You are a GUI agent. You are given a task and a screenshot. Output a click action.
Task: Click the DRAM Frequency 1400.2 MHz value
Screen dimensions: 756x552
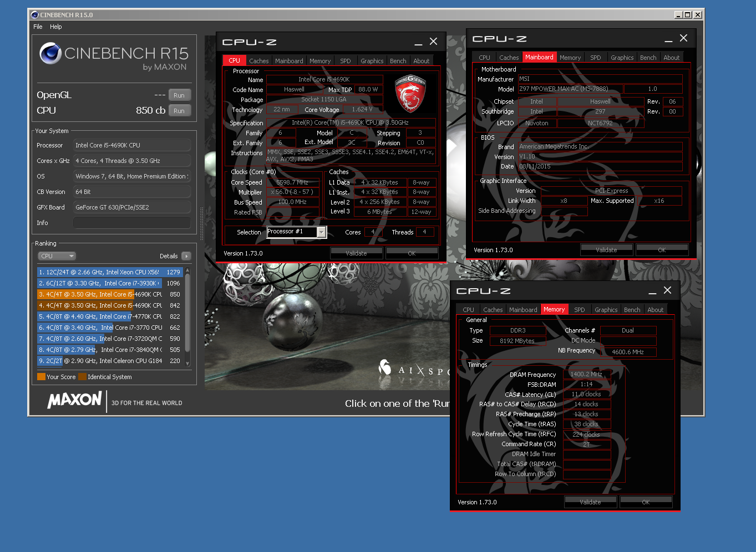pyautogui.click(x=586, y=374)
